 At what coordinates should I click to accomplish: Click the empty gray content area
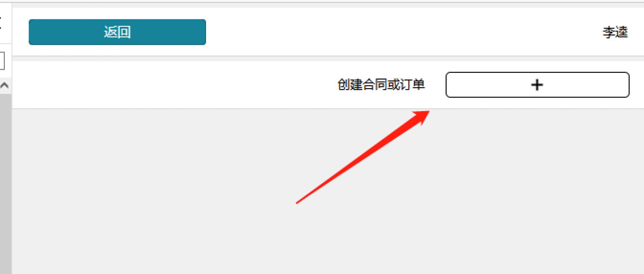[328, 192]
